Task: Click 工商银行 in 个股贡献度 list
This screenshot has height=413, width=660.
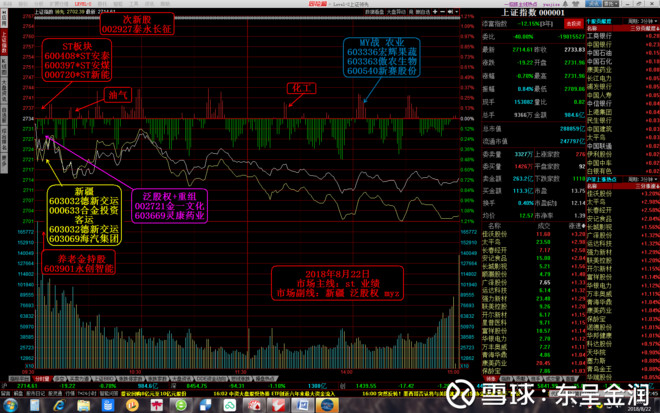Action: click(x=599, y=36)
